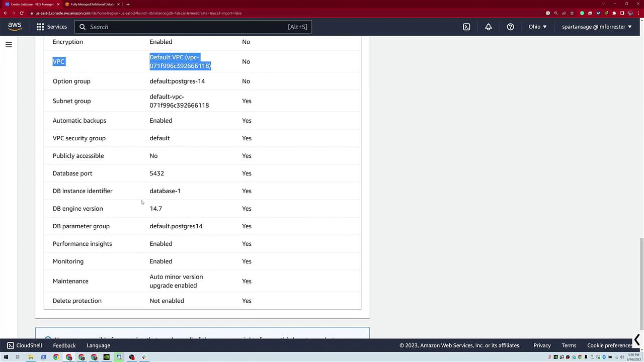Click the CloudShell icon in the footer
The width and height of the screenshot is (644, 362).
[11, 345]
